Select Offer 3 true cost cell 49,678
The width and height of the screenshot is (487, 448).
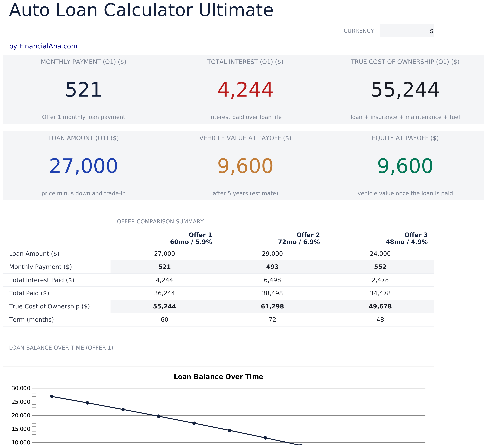(380, 306)
